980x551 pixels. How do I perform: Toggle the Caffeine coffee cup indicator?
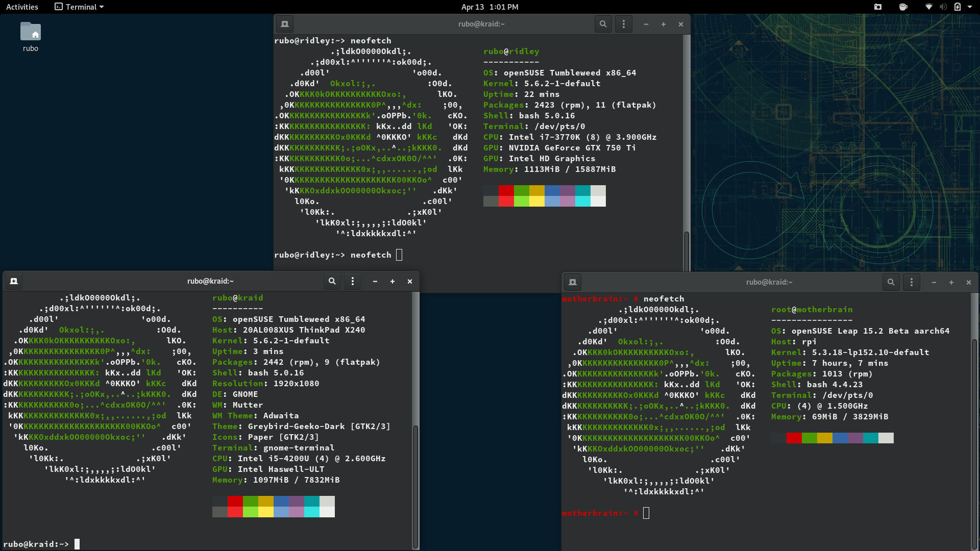pyautogui.click(x=903, y=7)
